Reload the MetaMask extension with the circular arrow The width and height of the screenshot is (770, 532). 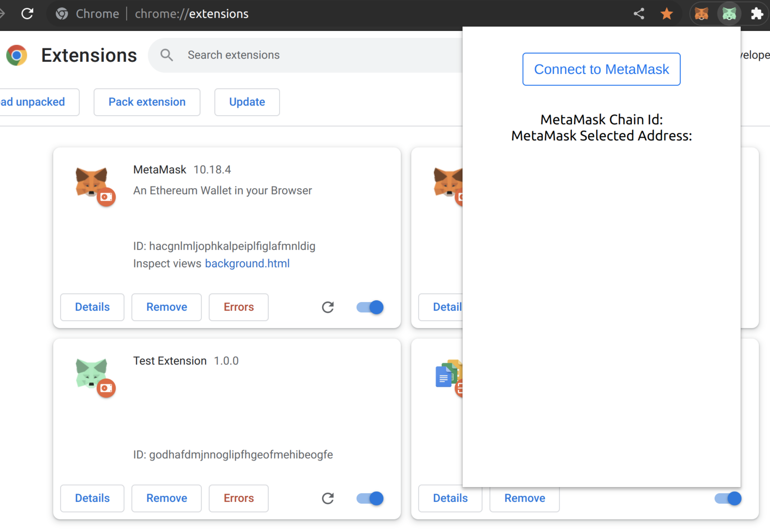pyautogui.click(x=328, y=307)
